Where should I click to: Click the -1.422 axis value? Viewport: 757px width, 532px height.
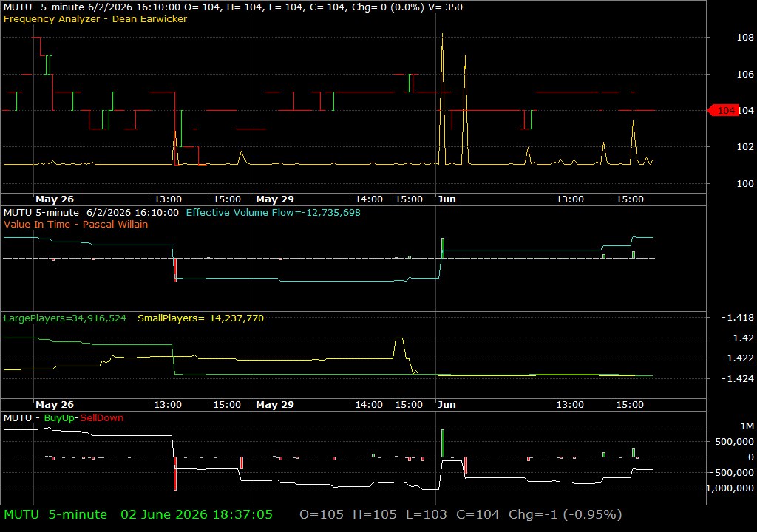point(738,358)
